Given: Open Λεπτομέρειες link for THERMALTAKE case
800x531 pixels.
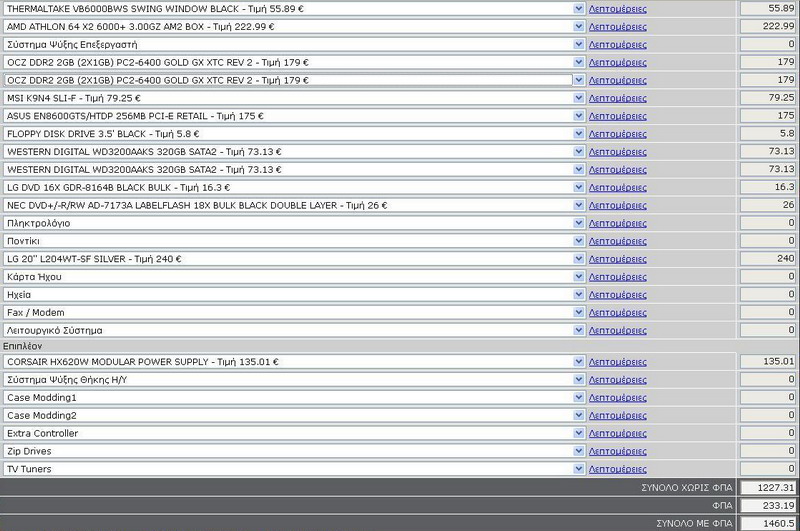Looking at the screenshot, I should [x=617, y=9].
